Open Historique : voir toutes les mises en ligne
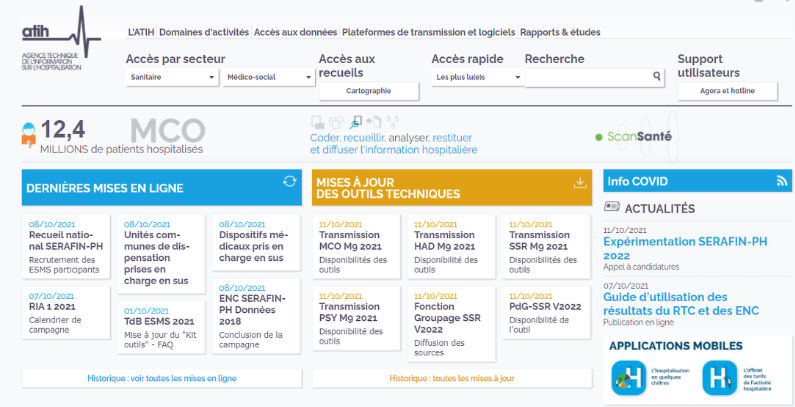 pos(162,378)
